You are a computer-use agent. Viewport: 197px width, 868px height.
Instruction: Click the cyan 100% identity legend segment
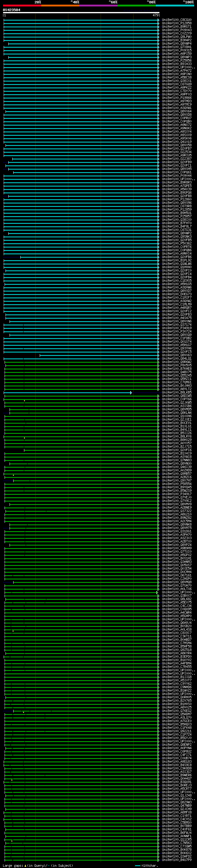pyautogui.click(x=175, y=6)
